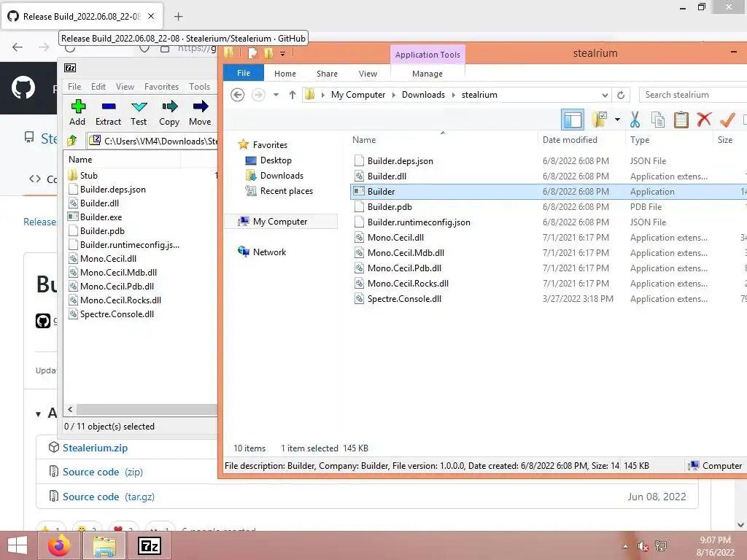The image size is (747, 560).
Task: Expand the breadcrumb arrow after My Computer
Action: [394, 95]
